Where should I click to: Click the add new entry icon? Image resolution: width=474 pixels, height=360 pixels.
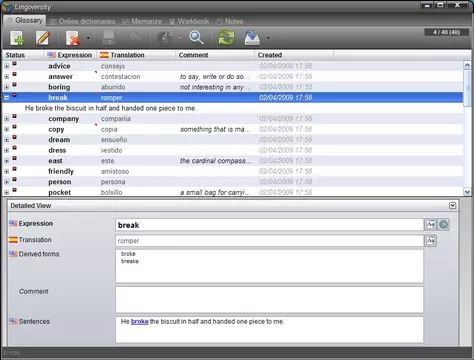(17, 38)
